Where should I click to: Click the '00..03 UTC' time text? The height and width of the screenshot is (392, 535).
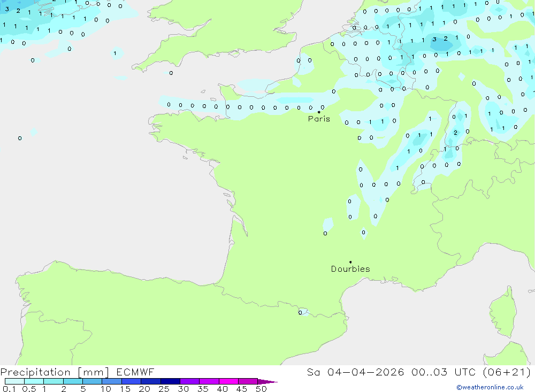pos(443,372)
